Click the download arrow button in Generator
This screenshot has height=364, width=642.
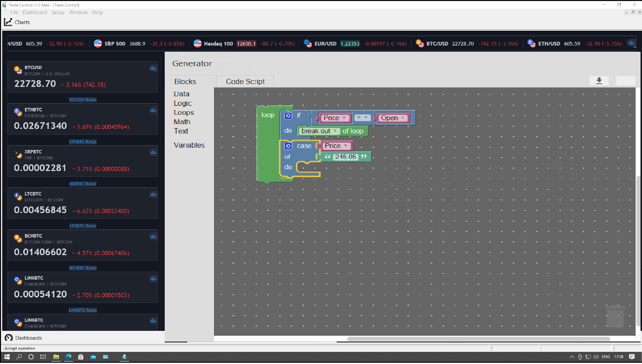[x=599, y=81]
